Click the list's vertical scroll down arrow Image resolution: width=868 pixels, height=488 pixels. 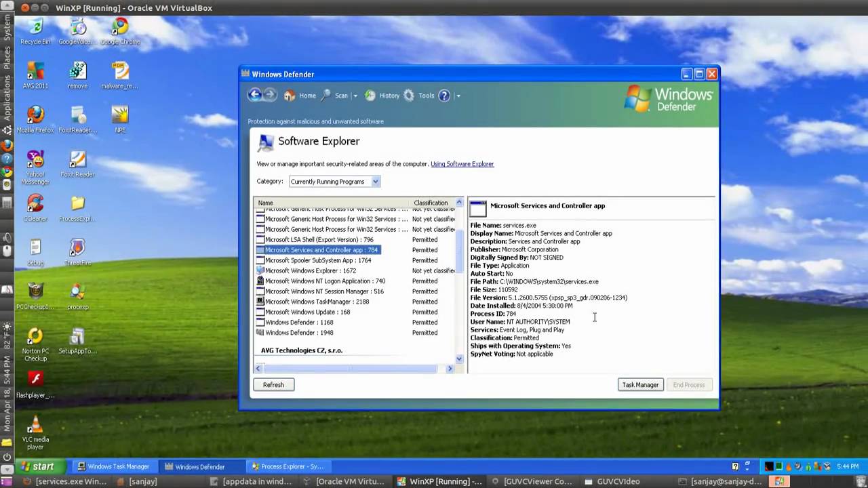[459, 359]
